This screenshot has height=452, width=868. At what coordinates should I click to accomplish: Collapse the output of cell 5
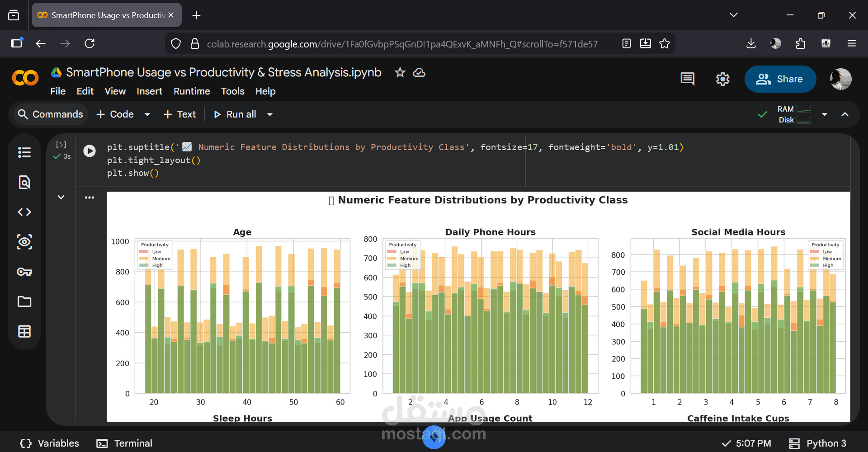pos(61,197)
